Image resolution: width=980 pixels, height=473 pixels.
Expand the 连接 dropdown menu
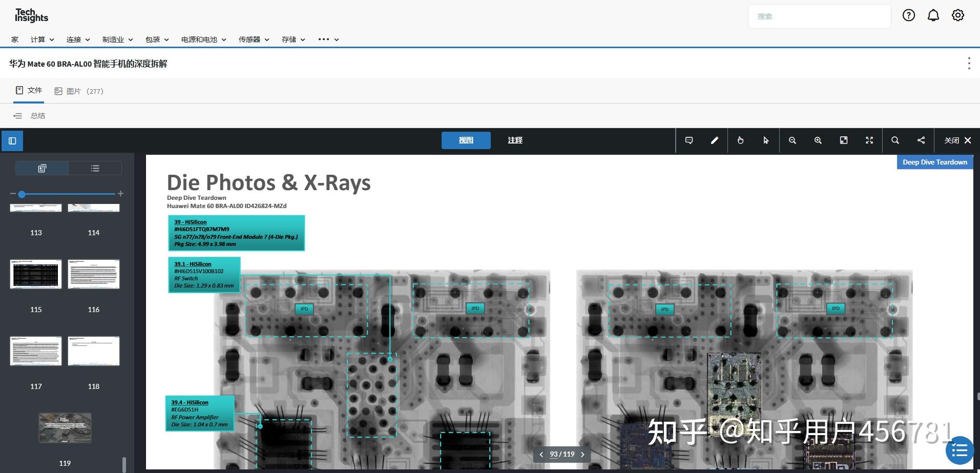click(78, 39)
